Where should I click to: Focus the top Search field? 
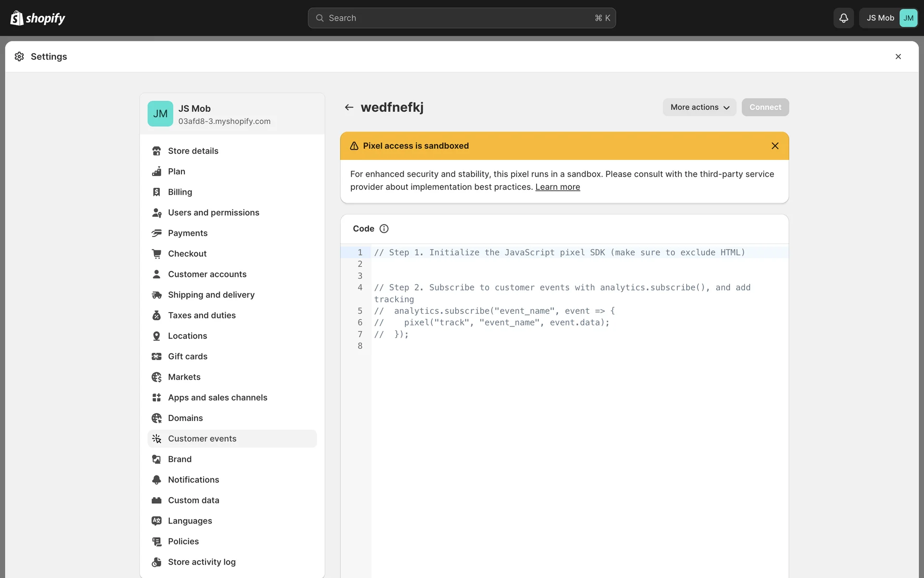coord(461,18)
